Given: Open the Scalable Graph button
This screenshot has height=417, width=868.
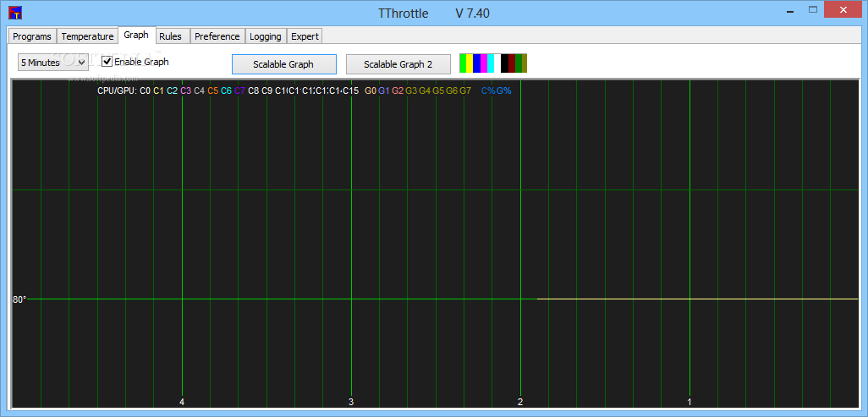Looking at the screenshot, I should 283,64.
